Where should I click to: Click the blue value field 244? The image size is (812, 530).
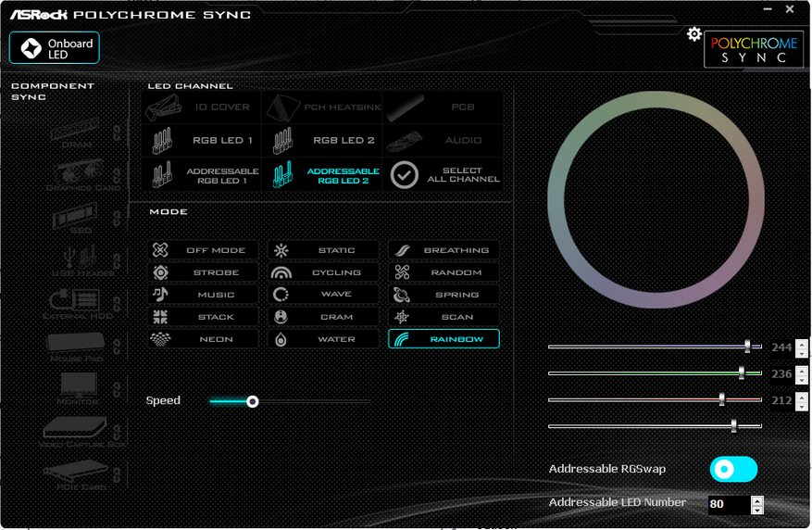point(781,347)
